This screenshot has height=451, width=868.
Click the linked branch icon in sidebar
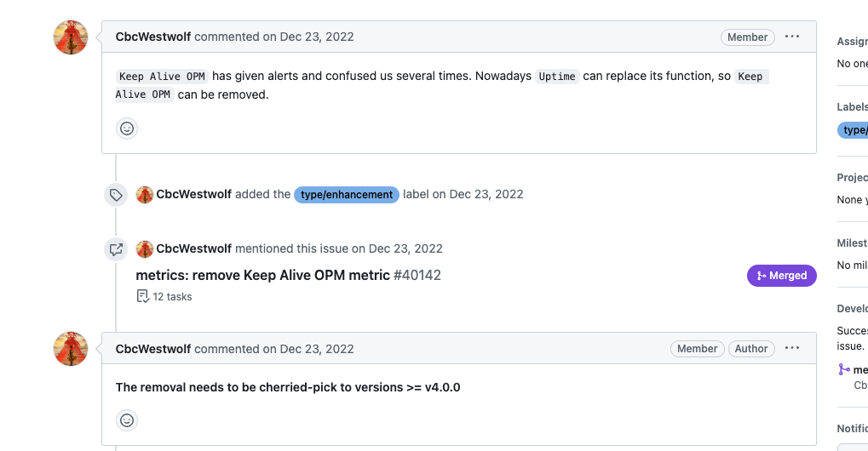pyautogui.click(x=844, y=369)
